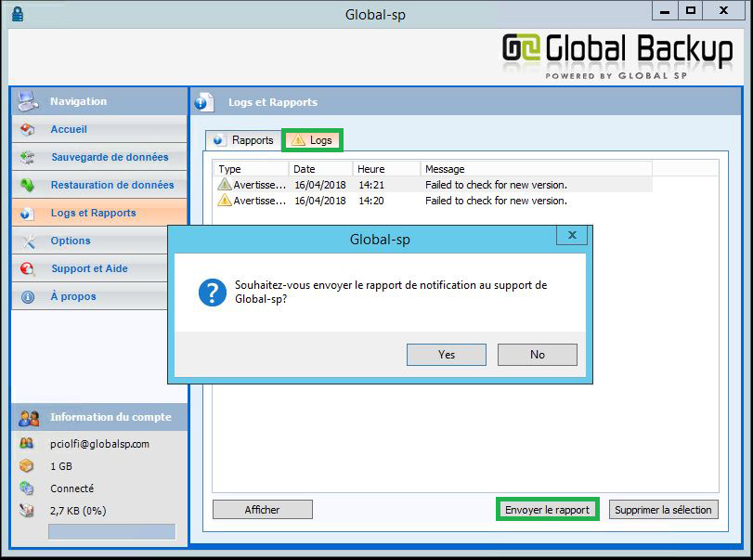This screenshot has width=753, height=560.
Task: Close the Global-sp confirmation dialog
Action: click(572, 236)
